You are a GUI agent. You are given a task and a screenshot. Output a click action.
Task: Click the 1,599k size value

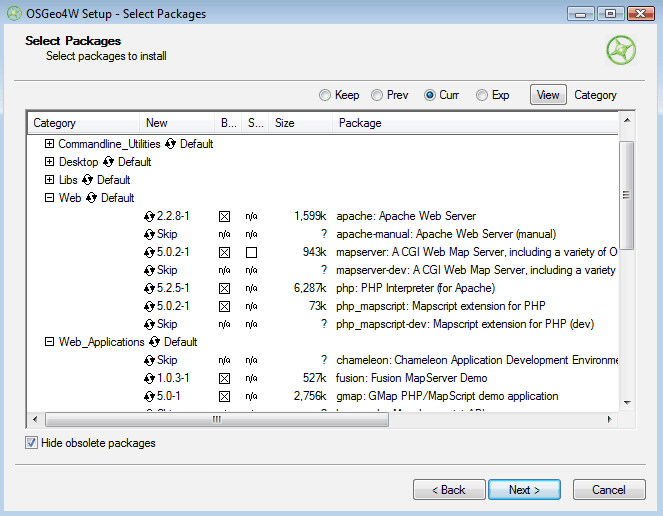(310, 216)
